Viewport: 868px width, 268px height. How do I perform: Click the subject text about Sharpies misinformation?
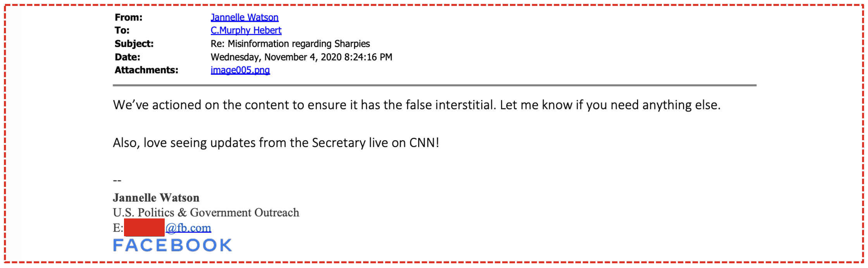click(290, 44)
